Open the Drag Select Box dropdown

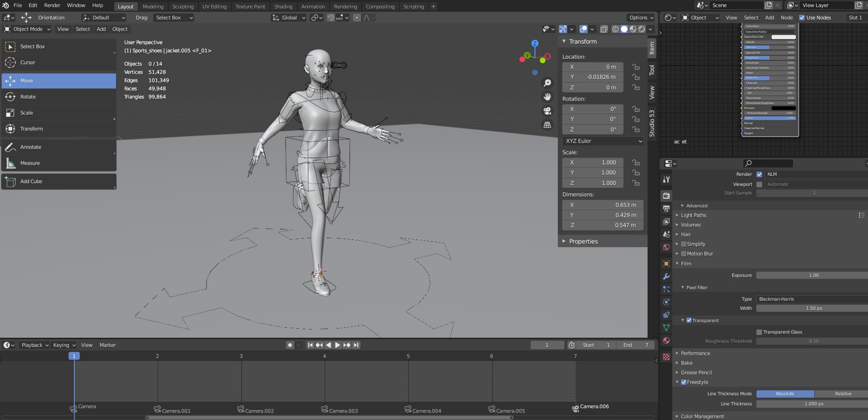tap(174, 18)
